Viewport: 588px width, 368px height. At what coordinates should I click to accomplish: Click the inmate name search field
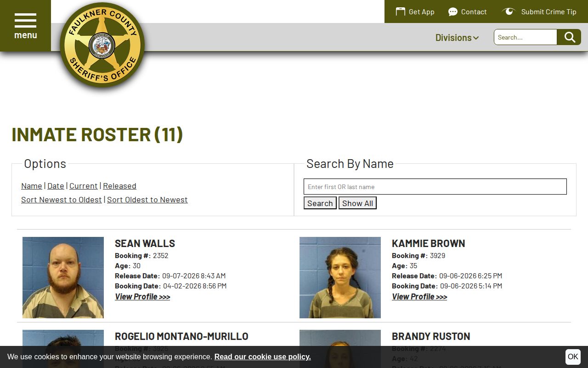coord(435,186)
